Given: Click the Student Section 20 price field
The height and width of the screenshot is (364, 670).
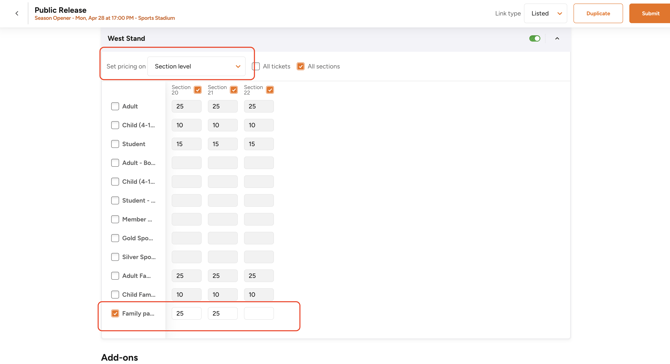Looking at the screenshot, I should 187,144.
